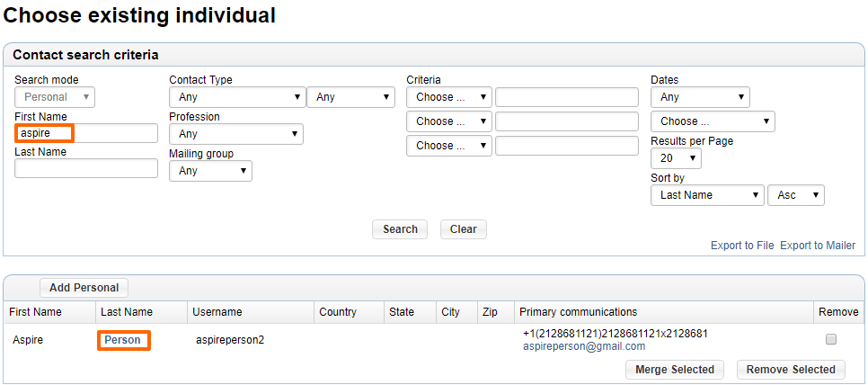
Task: Expand the first Contact Type dropdown
Action: [x=237, y=97]
